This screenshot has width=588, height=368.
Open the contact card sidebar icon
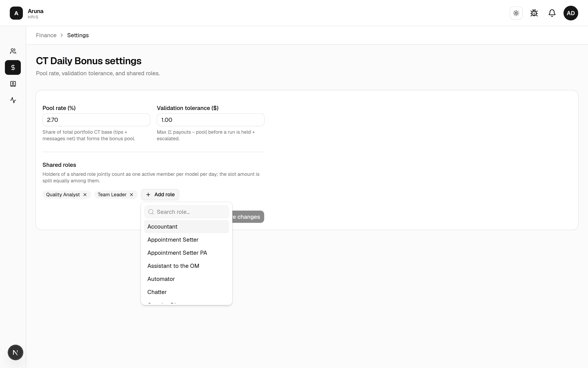pyautogui.click(x=13, y=84)
